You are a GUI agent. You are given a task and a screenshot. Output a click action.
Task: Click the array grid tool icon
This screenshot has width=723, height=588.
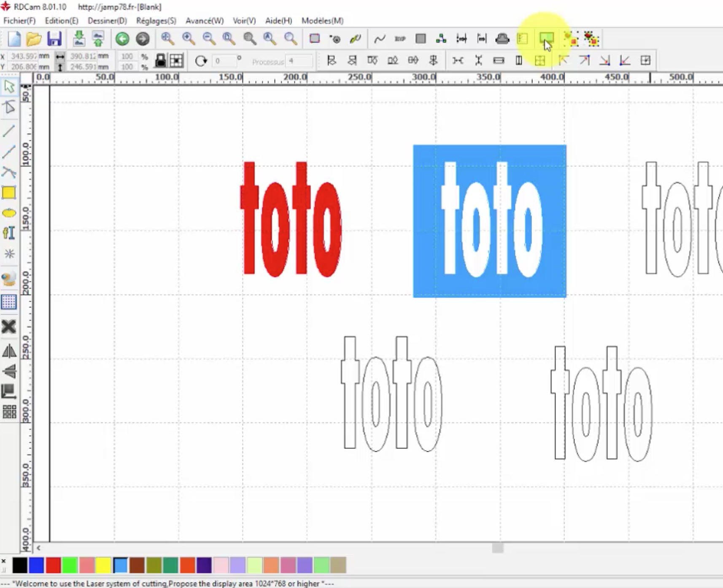(x=9, y=412)
